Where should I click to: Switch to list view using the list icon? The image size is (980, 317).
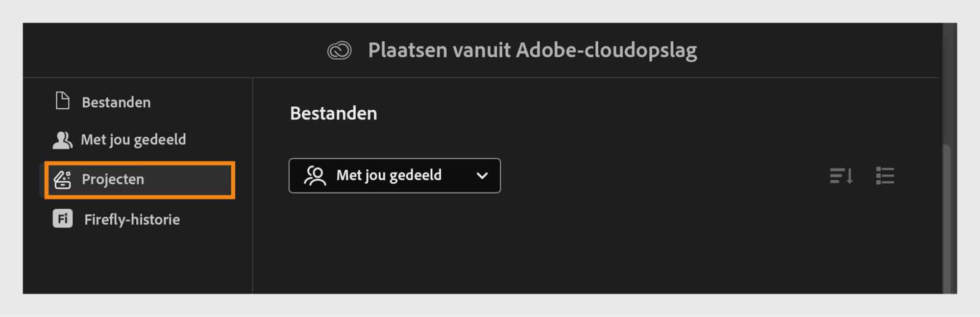point(886,176)
